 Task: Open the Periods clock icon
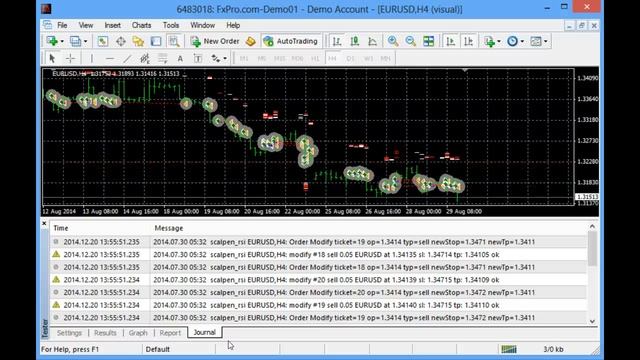tap(512, 41)
